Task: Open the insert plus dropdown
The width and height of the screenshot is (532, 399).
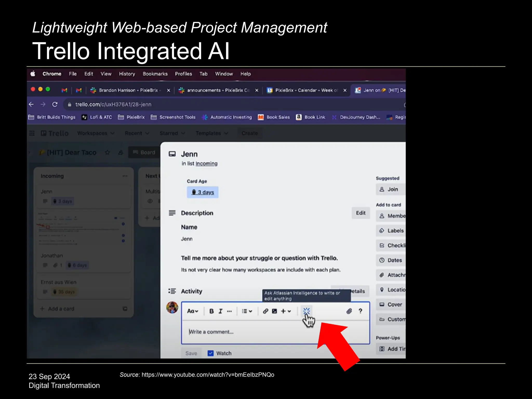Action: [x=286, y=311]
